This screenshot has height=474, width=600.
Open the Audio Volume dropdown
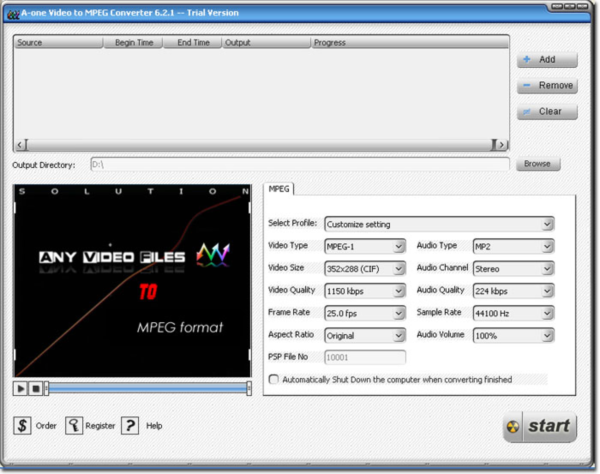pyautogui.click(x=514, y=336)
